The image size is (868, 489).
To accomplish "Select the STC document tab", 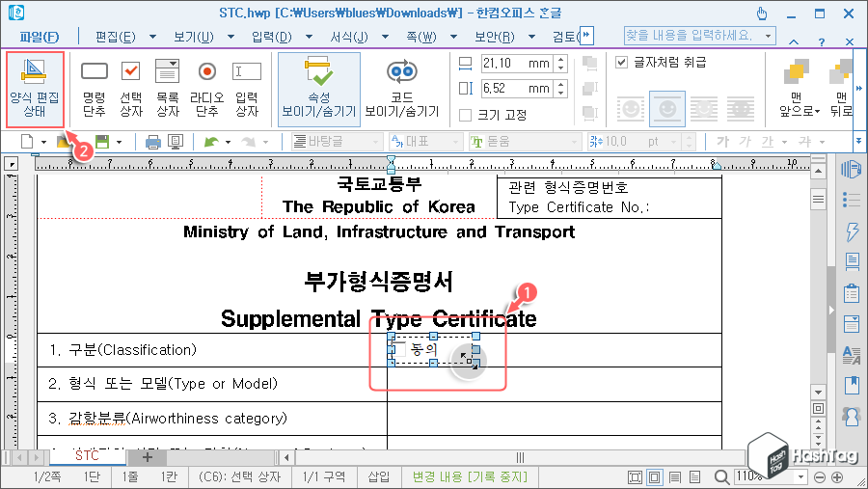I will click(87, 456).
